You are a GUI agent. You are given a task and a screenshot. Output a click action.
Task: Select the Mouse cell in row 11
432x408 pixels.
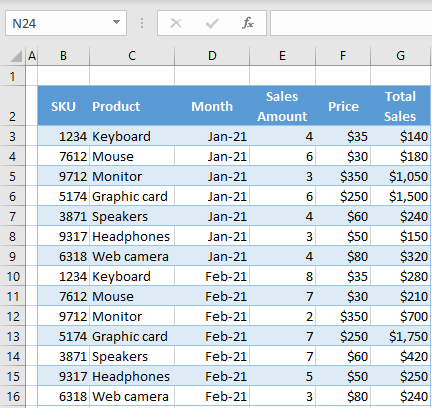coord(132,296)
